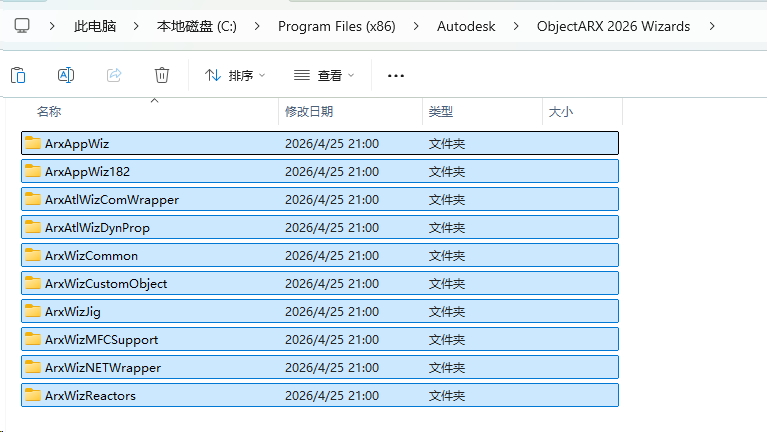Navigate to 本地磁盘 (C:) breadcrumb
Screen dimensions: 767x432
tap(197, 26)
